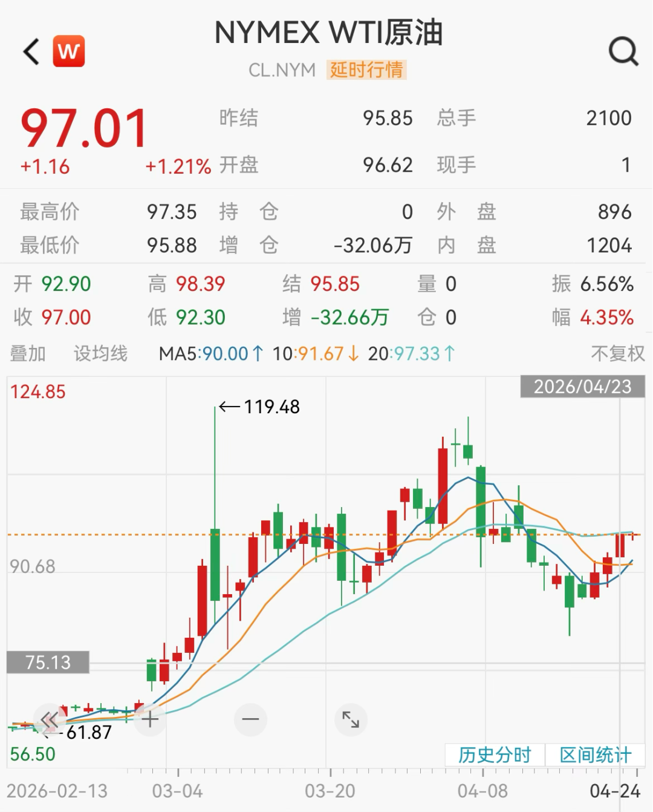
Task: Expand chart to fullscreen with diagonal arrows
Action: tap(351, 719)
